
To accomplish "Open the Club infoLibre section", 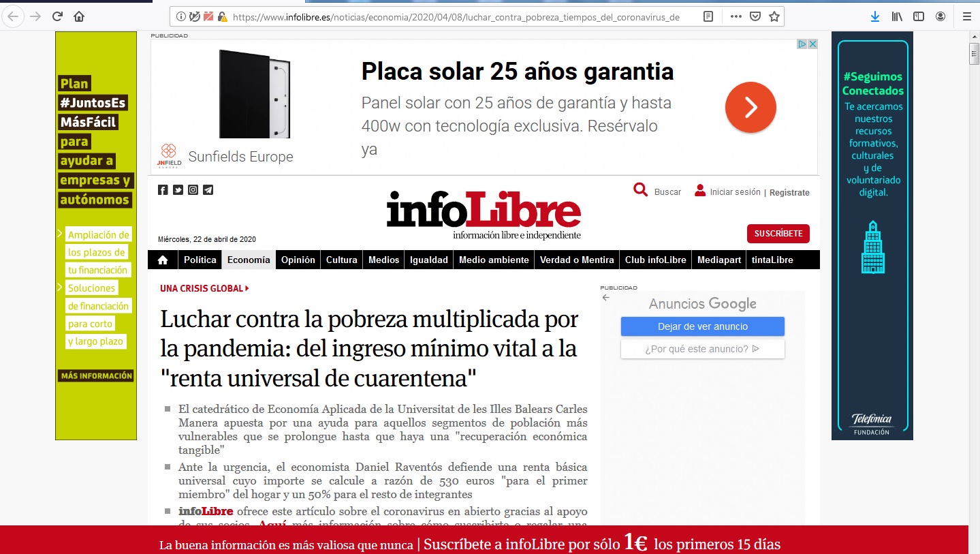I will 656,260.
